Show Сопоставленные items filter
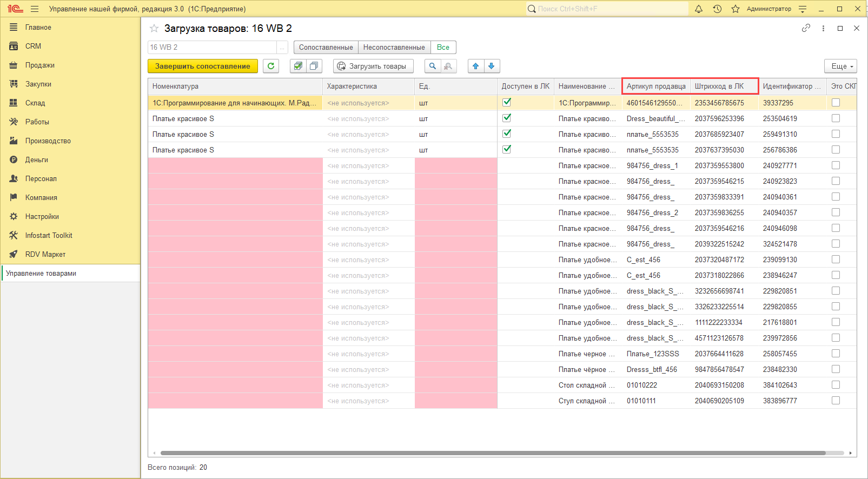 coord(326,48)
